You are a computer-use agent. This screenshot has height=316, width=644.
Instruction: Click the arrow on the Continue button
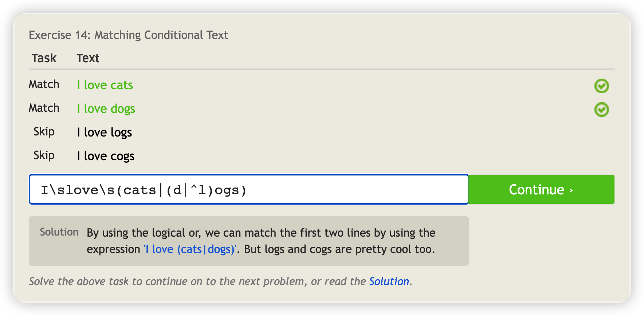pos(571,190)
